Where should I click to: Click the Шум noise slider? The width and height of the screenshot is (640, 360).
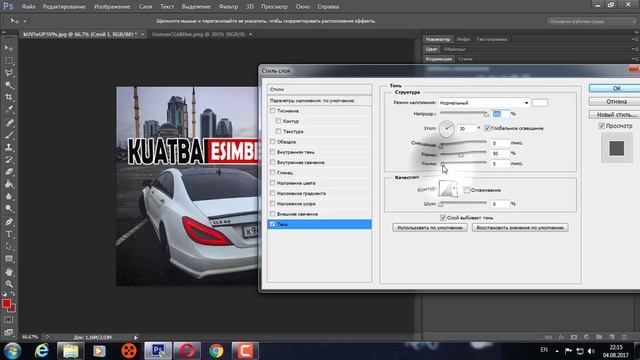464,204
